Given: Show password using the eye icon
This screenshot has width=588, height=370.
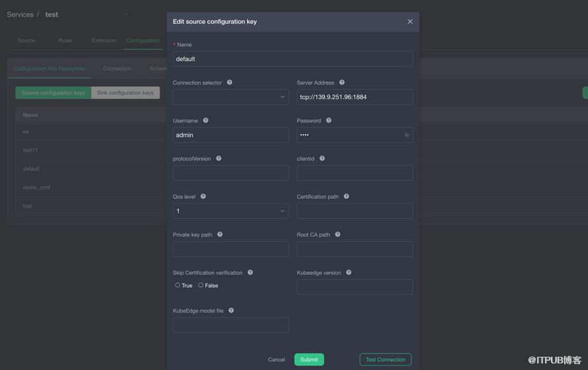Looking at the screenshot, I should click(x=407, y=135).
